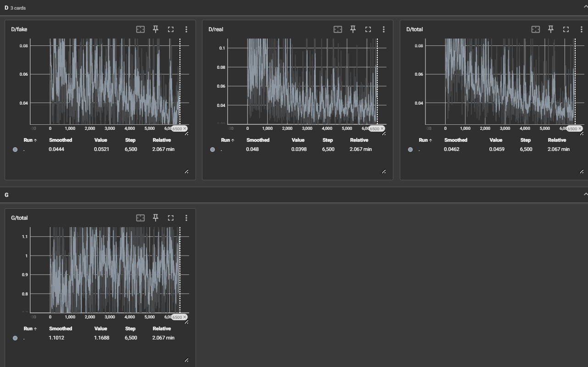Click the run color dot in D/real table

213,150
